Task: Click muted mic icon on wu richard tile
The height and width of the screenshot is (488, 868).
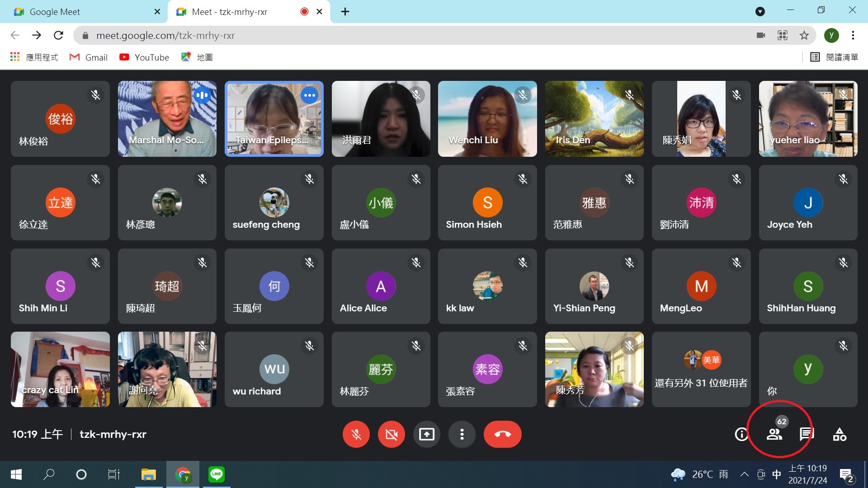Action: click(x=310, y=346)
